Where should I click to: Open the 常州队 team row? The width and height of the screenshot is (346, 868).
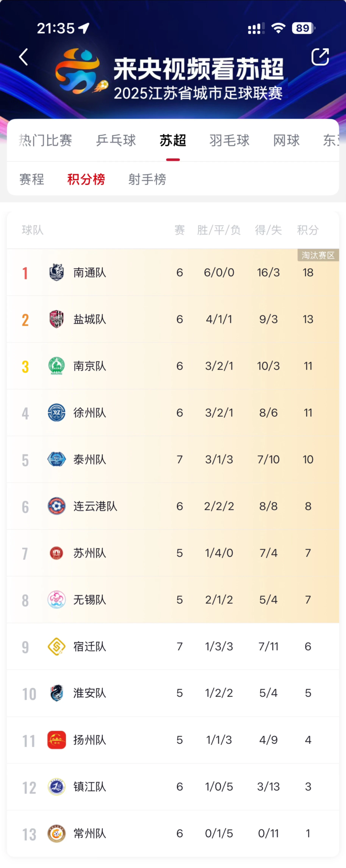[x=173, y=834]
